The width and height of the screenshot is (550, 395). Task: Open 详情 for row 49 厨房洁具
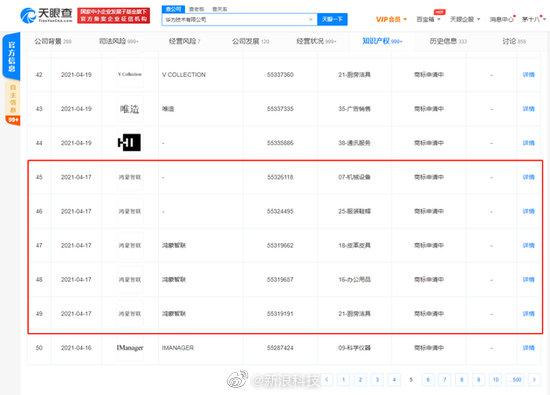coord(529,314)
